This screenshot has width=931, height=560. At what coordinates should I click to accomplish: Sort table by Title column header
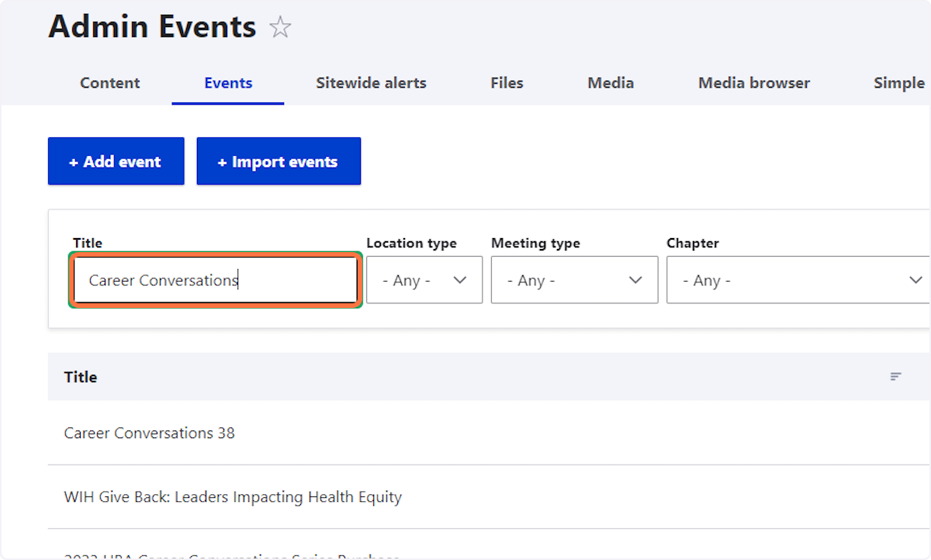[x=81, y=377]
